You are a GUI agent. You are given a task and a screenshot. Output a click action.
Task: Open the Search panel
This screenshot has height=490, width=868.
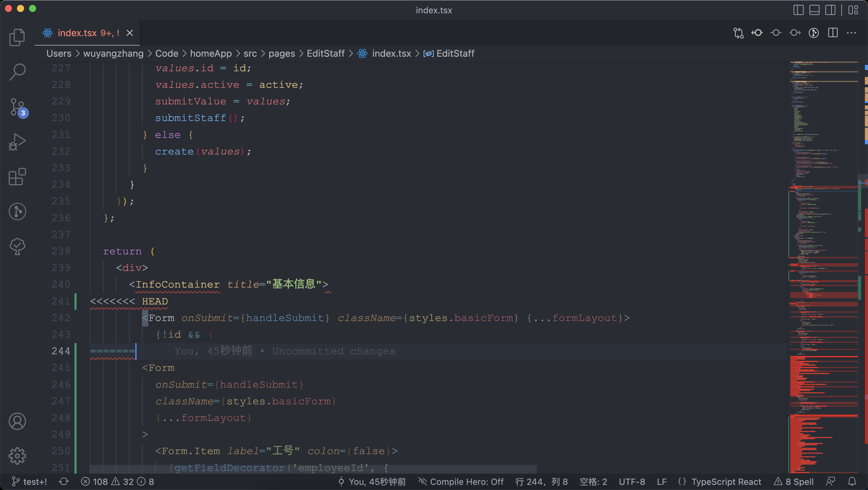pos(17,71)
